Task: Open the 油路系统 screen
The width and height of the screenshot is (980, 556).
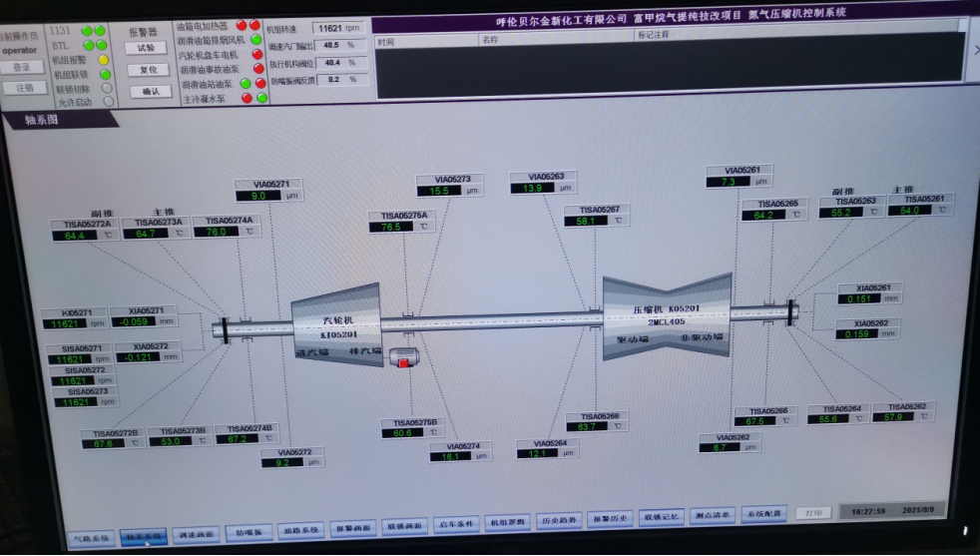Action: click(x=301, y=530)
